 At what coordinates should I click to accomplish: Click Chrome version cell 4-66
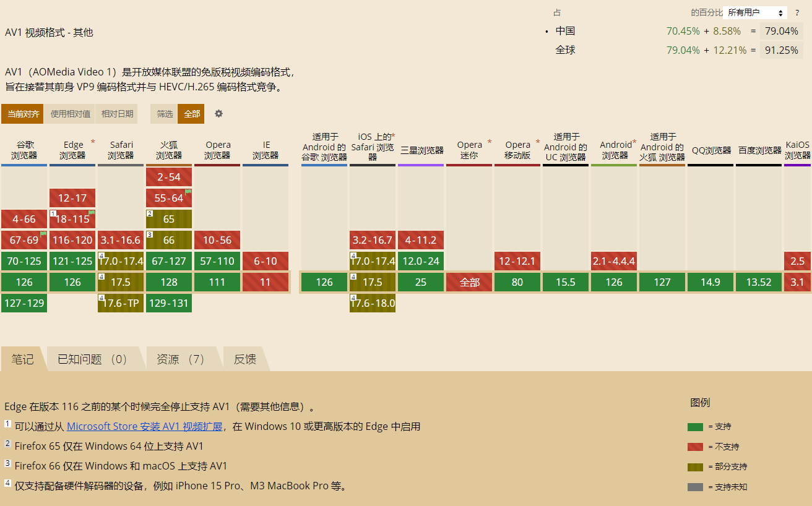point(24,219)
